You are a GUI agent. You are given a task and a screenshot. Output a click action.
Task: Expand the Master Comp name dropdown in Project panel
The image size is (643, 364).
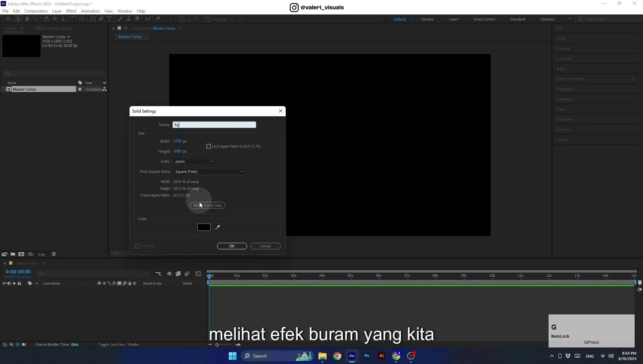[69, 37]
